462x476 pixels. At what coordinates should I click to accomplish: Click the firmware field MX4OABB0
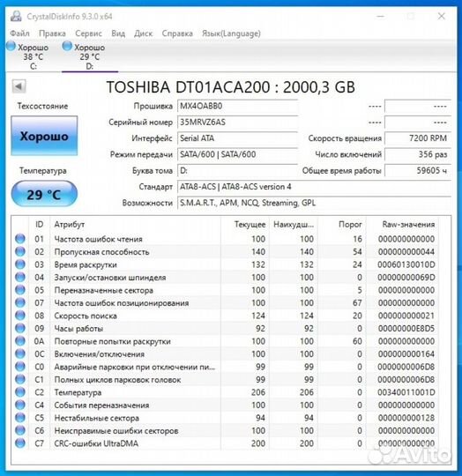(237, 107)
